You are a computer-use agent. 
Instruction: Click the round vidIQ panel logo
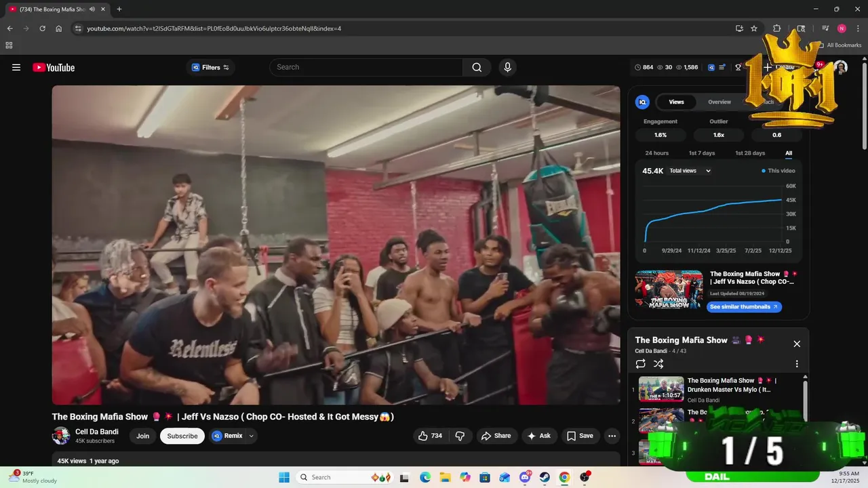click(642, 102)
